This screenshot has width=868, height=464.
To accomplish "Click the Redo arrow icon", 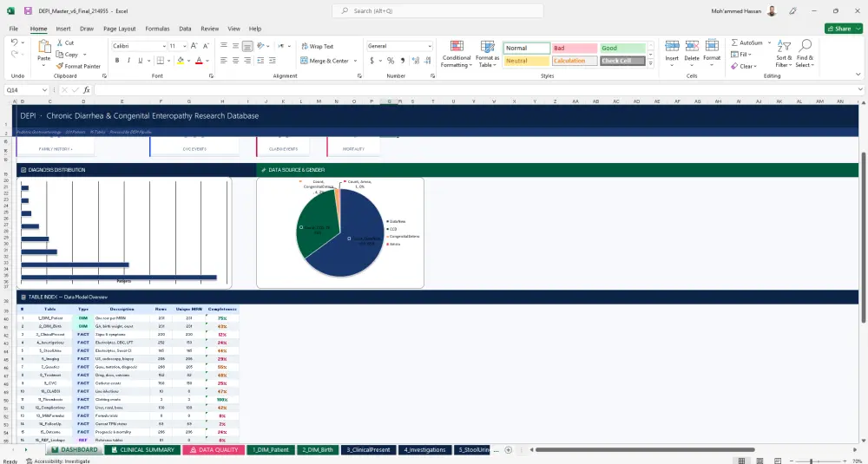I will pos(14,54).
